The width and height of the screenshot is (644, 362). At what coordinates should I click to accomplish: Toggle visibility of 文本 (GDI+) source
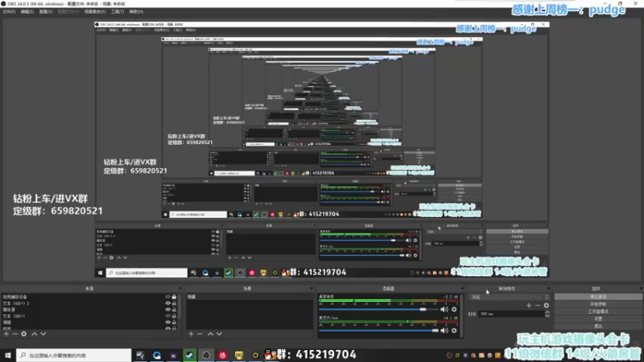pyautogui.click(x=167, y=316)
